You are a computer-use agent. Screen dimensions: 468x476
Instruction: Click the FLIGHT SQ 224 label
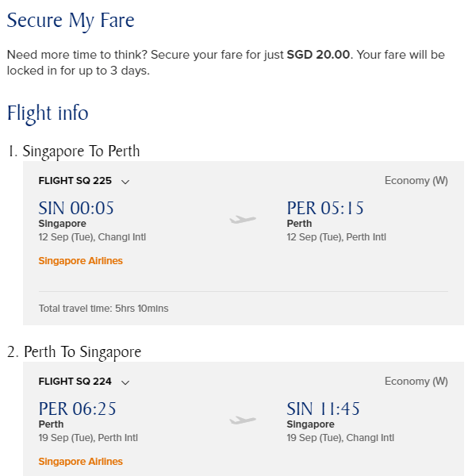click(75, 382)
